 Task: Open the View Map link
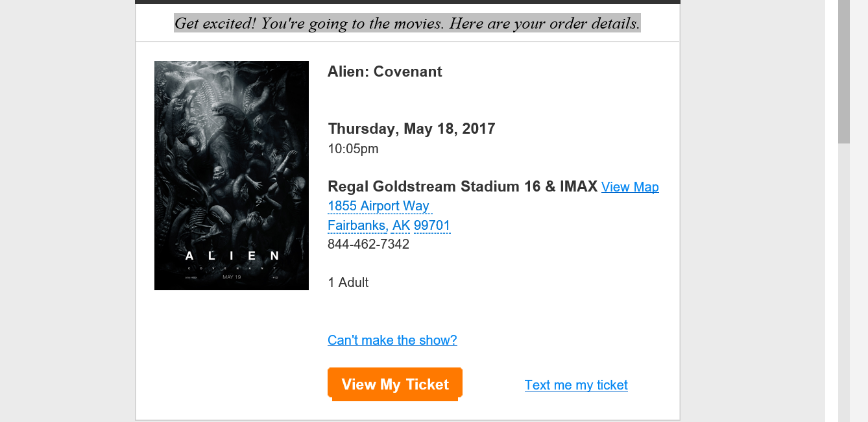630,187
